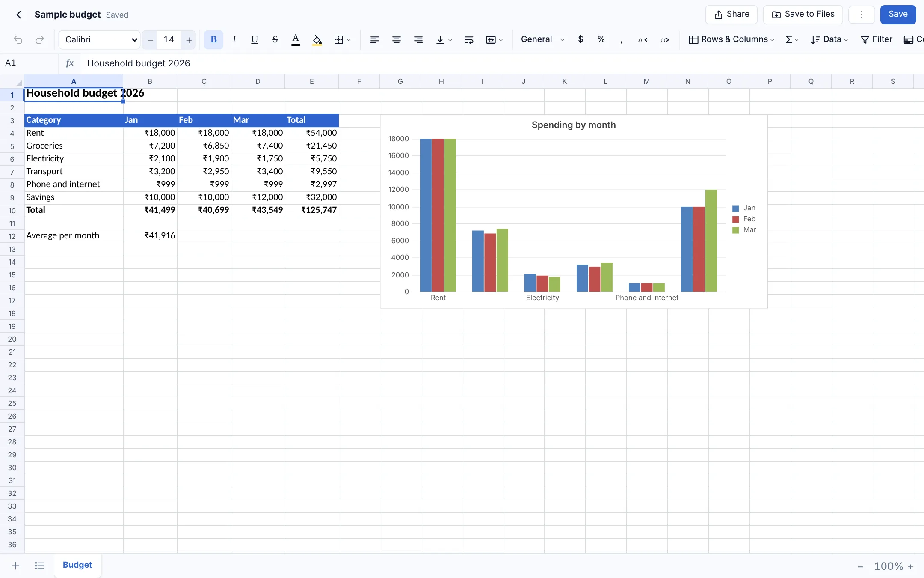Toggle bold formatting

point(213,40)
